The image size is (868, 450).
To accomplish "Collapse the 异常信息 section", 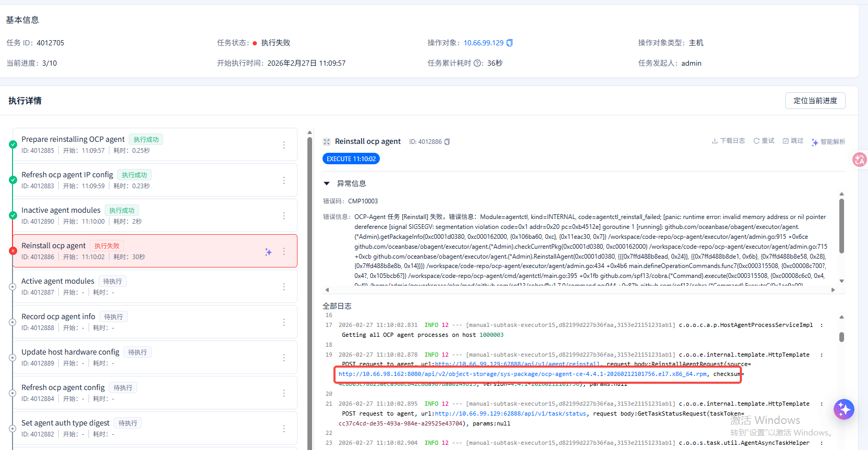I will click(x=327, y=184).
